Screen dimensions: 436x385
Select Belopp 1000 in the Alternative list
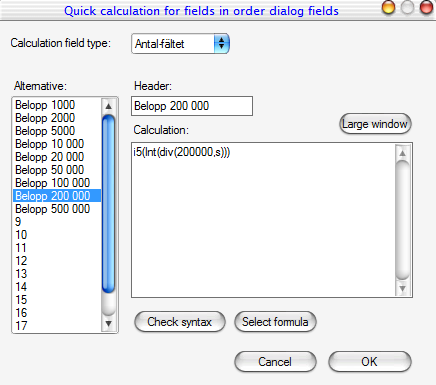pyautogui.click(x=57, y=105)
